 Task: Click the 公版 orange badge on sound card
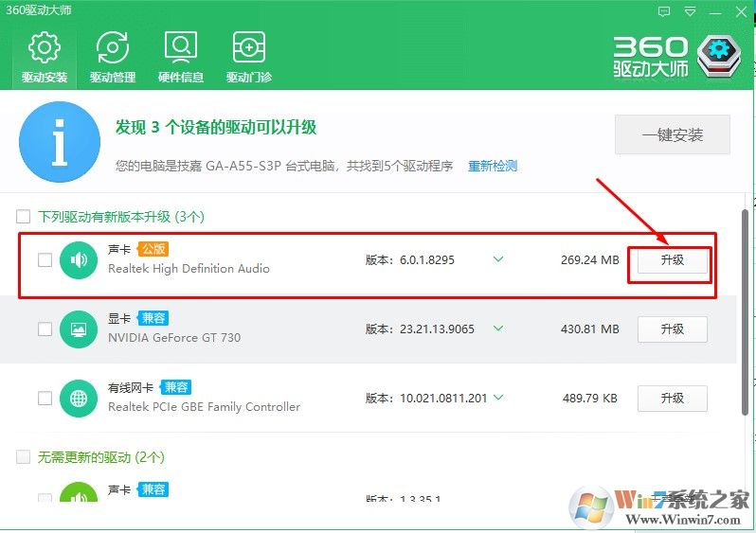153,249
